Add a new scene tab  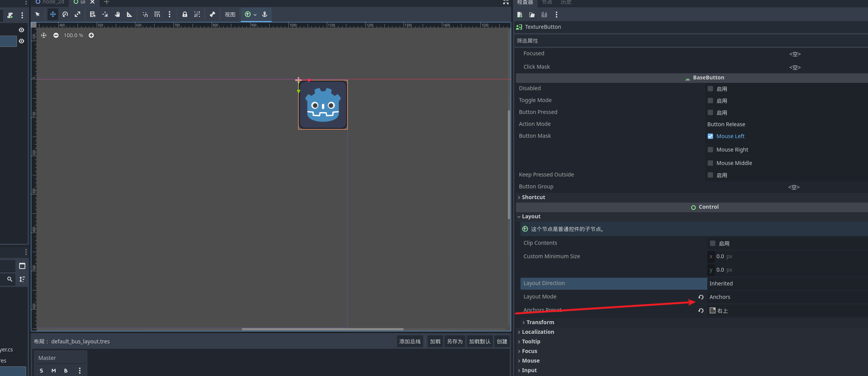(107, 2)
